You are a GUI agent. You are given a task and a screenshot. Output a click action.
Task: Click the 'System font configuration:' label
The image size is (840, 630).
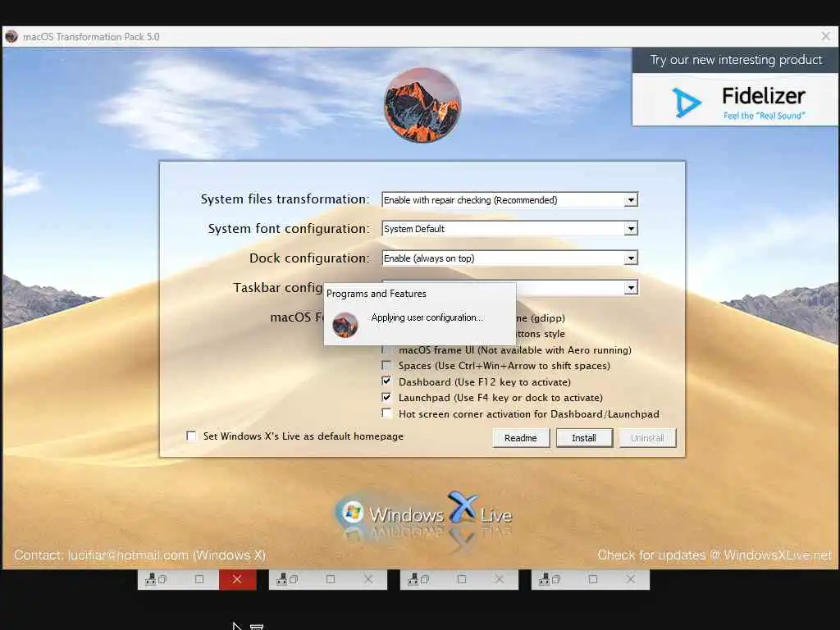(x=289, y=229)
